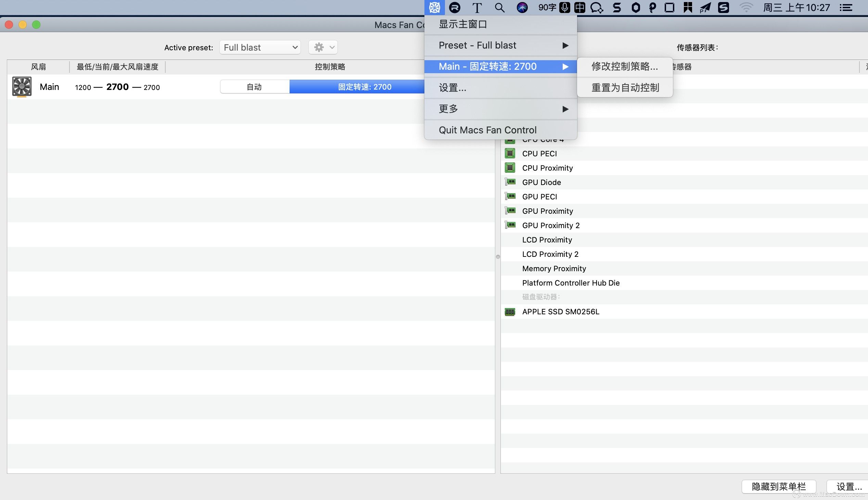The image size is (868, 500).
Task: Select Platform Controller Hub Die row
Action: point(684,283)
